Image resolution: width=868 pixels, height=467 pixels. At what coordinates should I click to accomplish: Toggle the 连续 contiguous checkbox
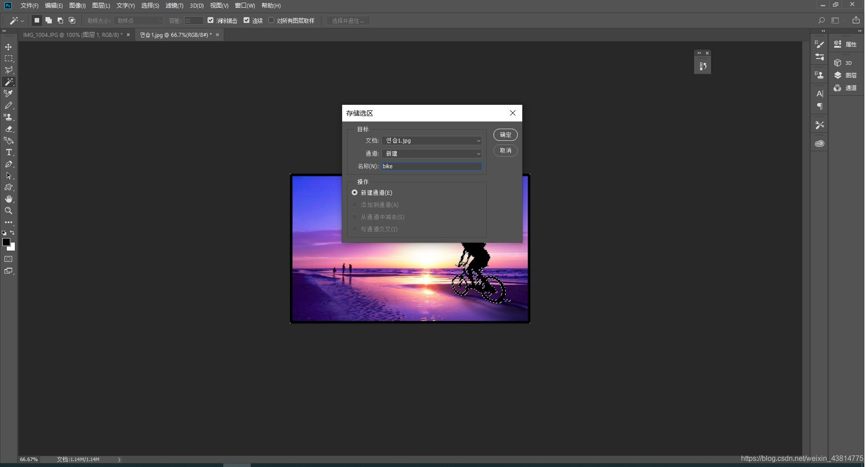point(246,20)
